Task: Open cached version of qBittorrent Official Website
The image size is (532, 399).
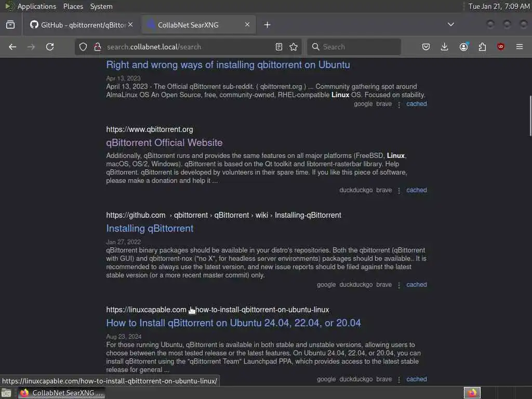Action: click(x=417, y=190)
